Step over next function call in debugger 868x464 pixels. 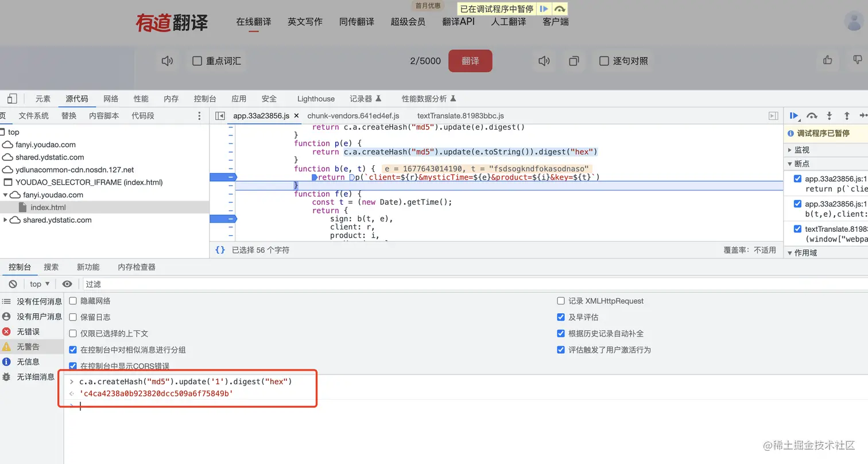tap(812, 116)
